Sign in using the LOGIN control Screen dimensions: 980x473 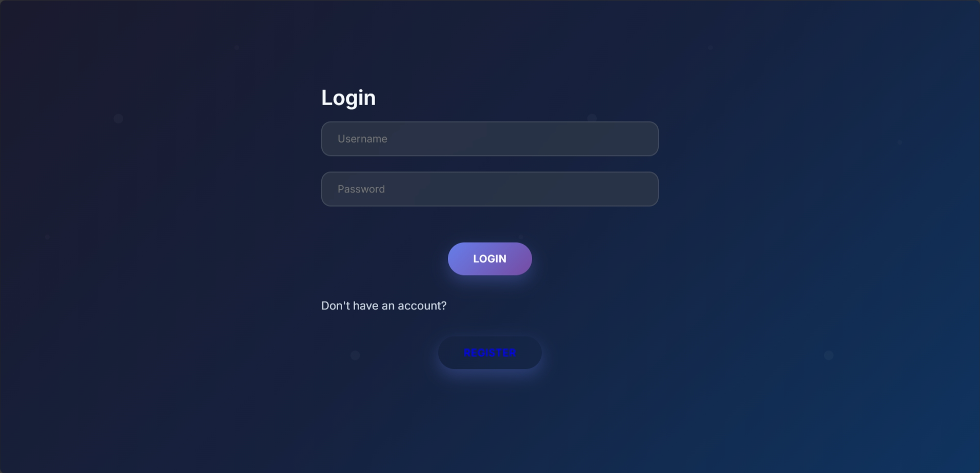489,259
